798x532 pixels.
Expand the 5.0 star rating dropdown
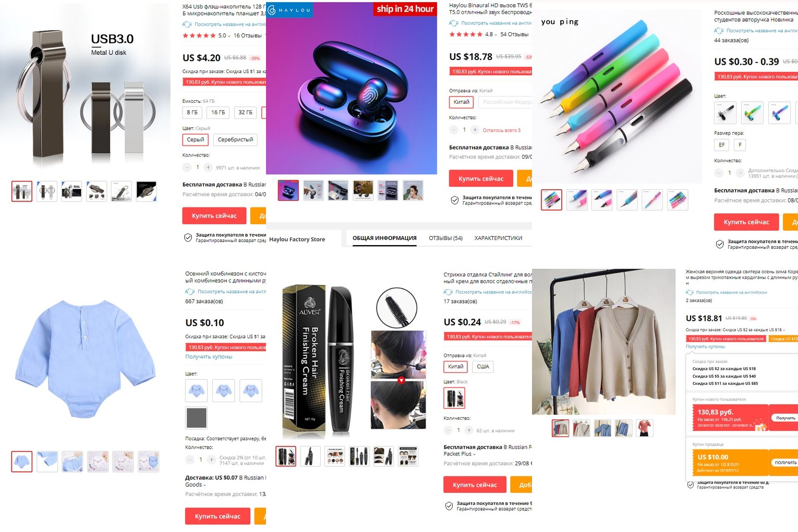(224, 36)
